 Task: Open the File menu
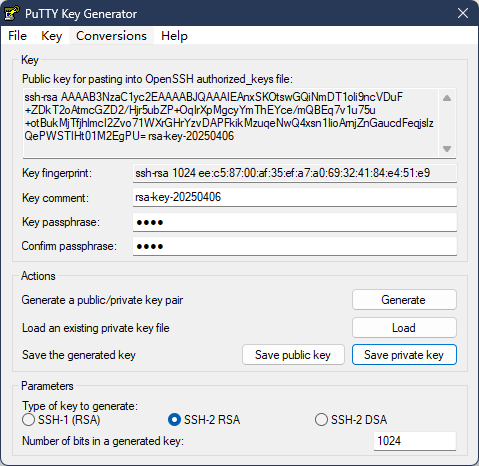pyautogui.click(x=17, y=36)
